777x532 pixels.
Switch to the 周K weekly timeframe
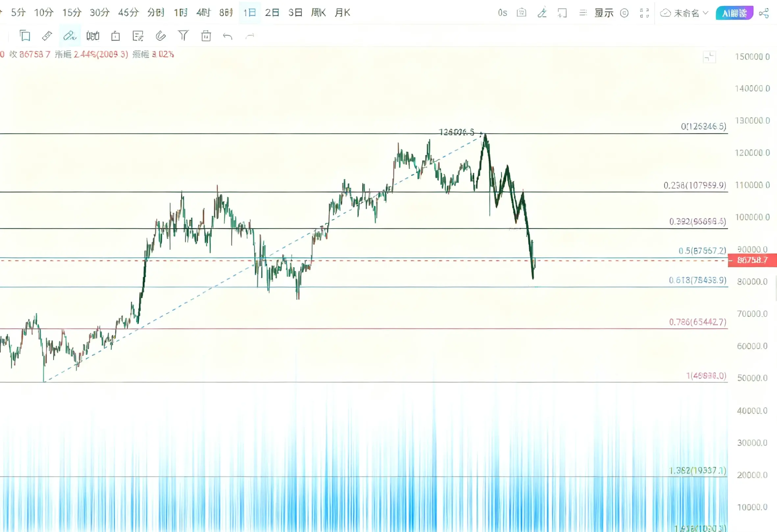[318, 13]
